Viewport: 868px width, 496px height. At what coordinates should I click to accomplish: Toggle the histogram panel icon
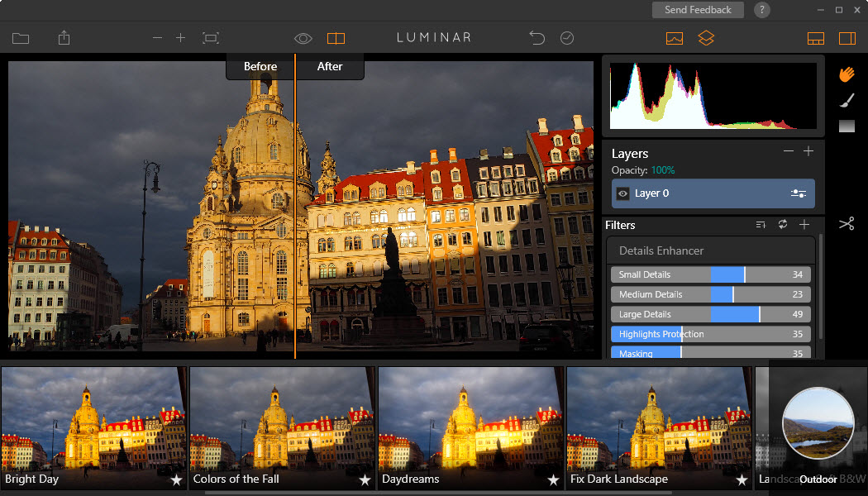[675, 38]
